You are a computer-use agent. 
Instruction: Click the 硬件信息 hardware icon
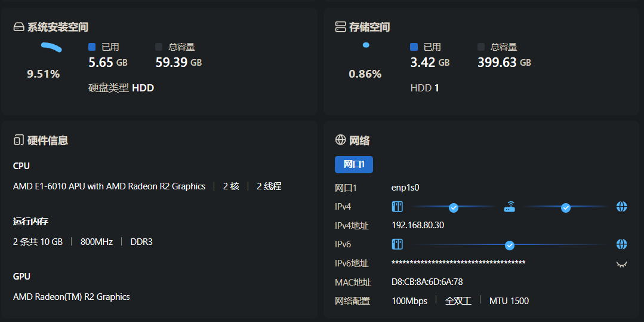coord(19,140)
